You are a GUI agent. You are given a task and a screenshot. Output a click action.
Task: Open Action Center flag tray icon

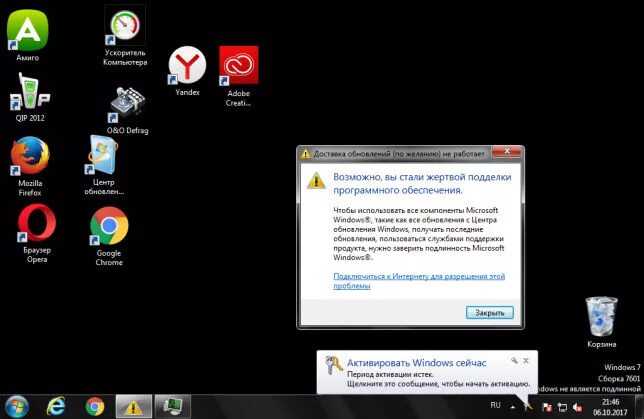[x=547, y=407]
